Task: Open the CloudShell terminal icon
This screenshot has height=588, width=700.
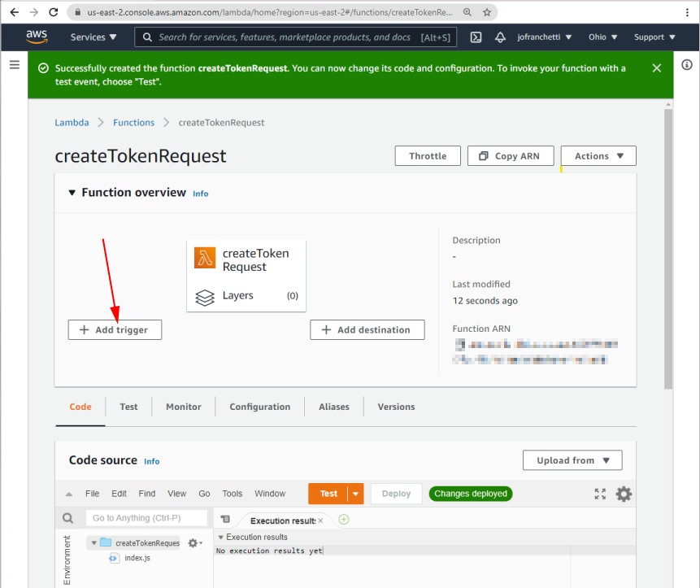Action: click(476, 37)
